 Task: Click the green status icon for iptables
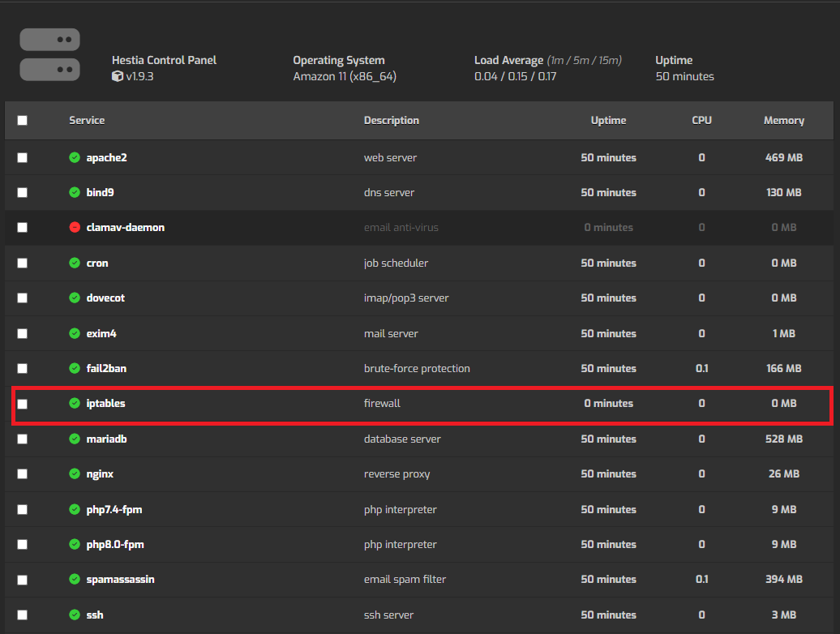pos(75,403)
